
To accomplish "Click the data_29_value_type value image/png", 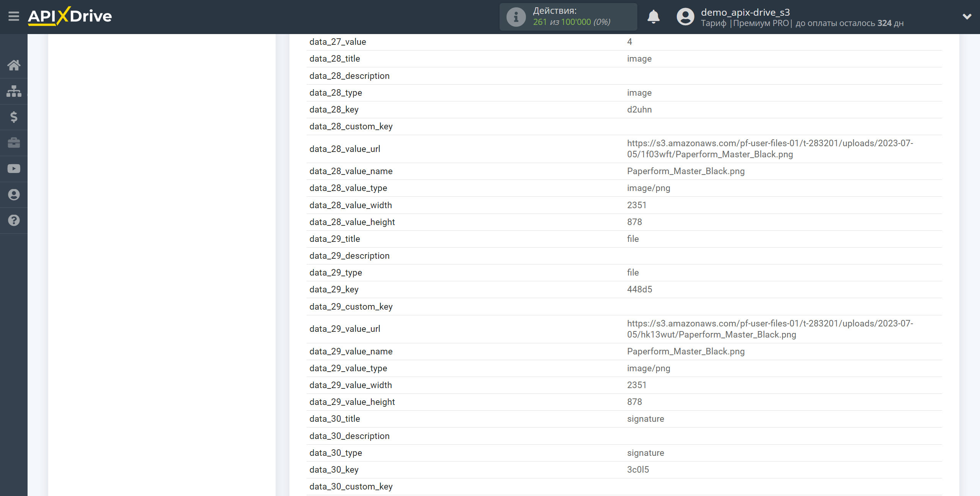I will (x=648, y=369).
